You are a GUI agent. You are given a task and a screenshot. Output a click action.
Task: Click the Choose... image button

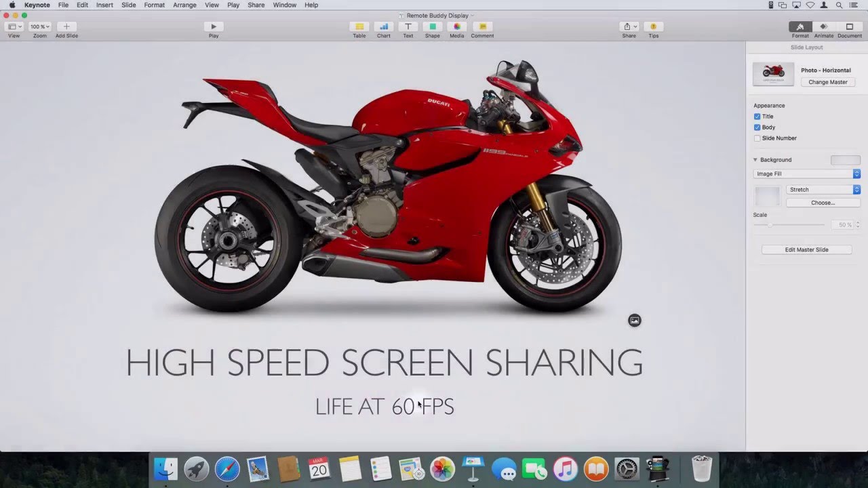click(823, 203)
